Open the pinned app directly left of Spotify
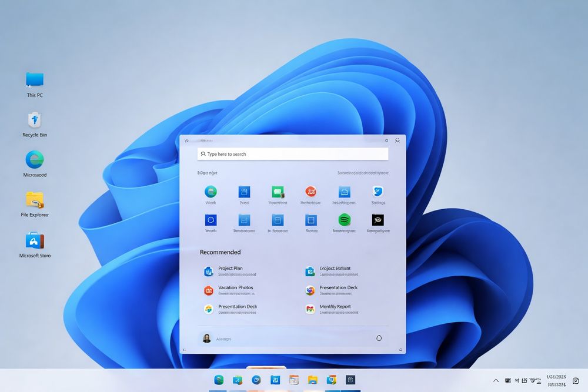The width and height of the screenshot is (588, 392). tap(311, 223)
